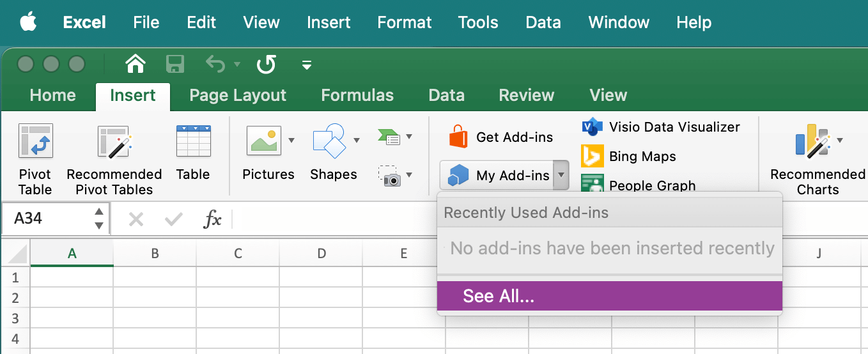Switch to the Page Layout tab
868x354 pixels.
[x=238, y=95]
